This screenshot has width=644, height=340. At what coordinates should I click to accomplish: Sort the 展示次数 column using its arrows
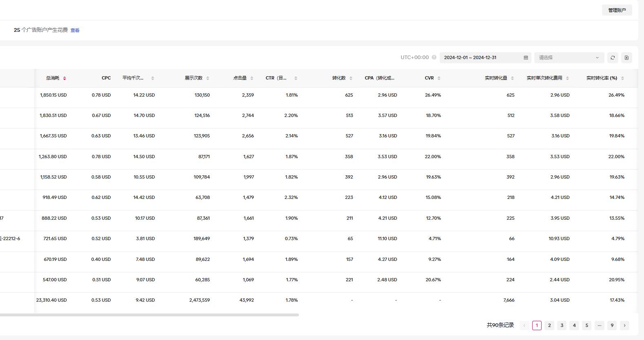coord(208,78)
